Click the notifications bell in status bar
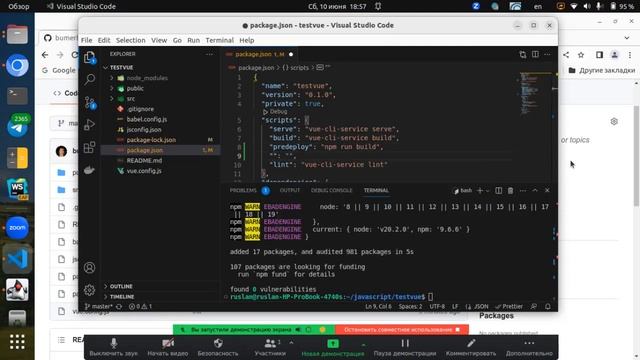Image resolution: width=640 pixels, height=360 pixels. coord(548,306)
